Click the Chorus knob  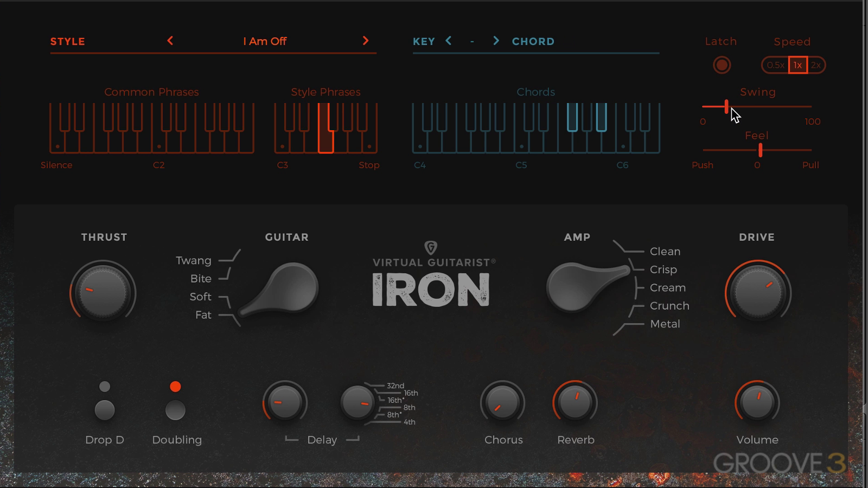point(502,402)
